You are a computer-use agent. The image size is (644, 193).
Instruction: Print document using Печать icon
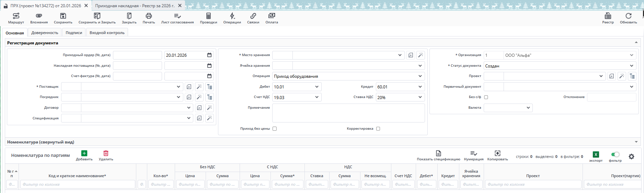click(149, 18)
